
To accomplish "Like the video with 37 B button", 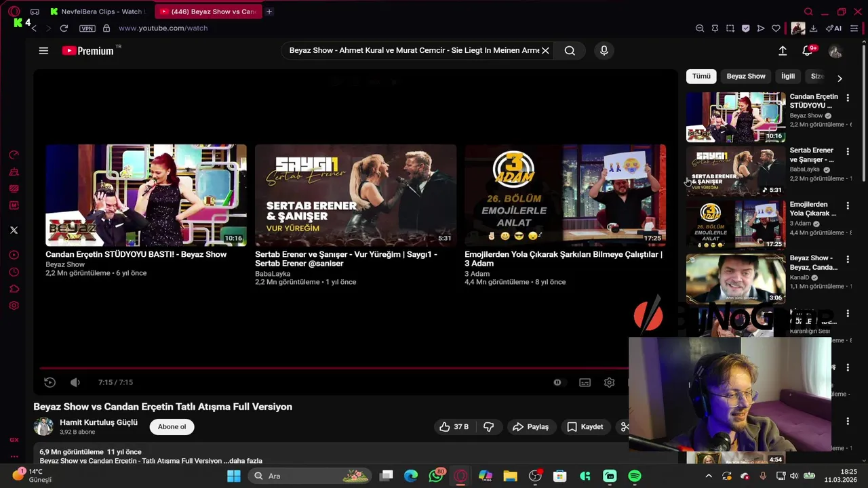I will pyautogui.click(x=454, y=427).
